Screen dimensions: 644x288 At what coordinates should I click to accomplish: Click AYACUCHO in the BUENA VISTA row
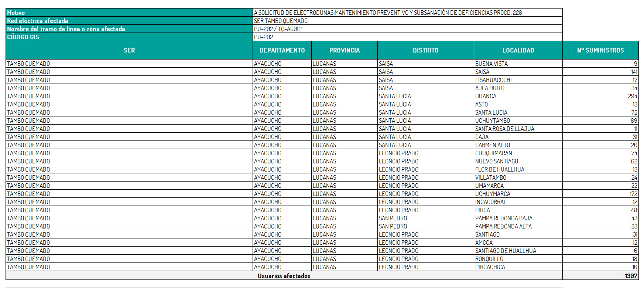coord(282,64)
